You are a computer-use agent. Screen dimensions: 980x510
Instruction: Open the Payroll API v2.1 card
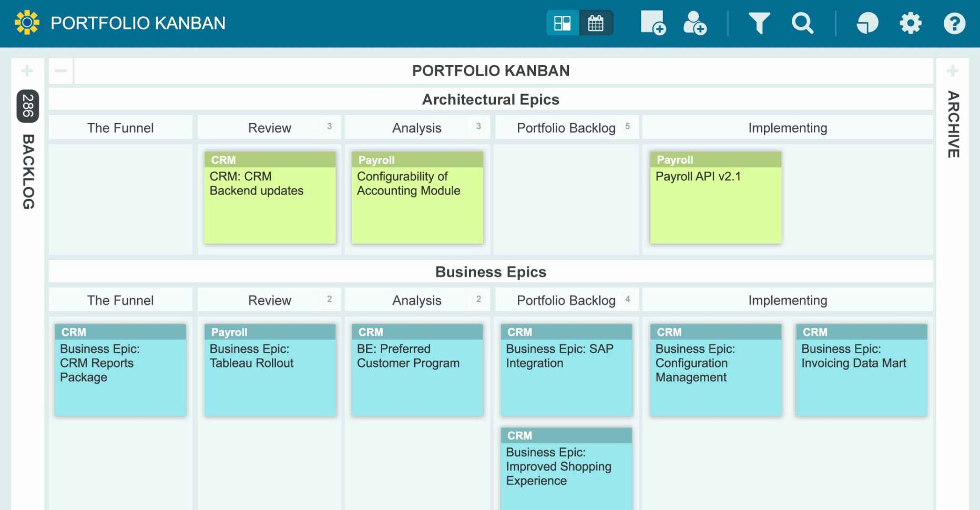(715, 197)
